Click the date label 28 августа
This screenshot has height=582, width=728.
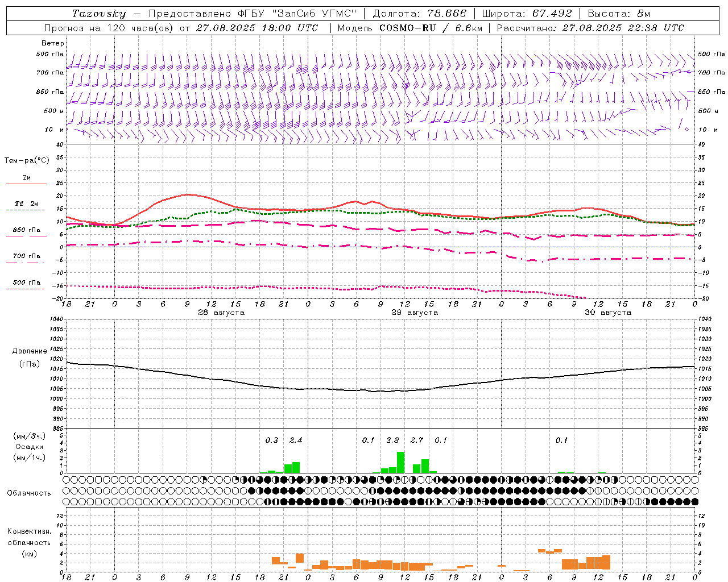pos(221,313)
